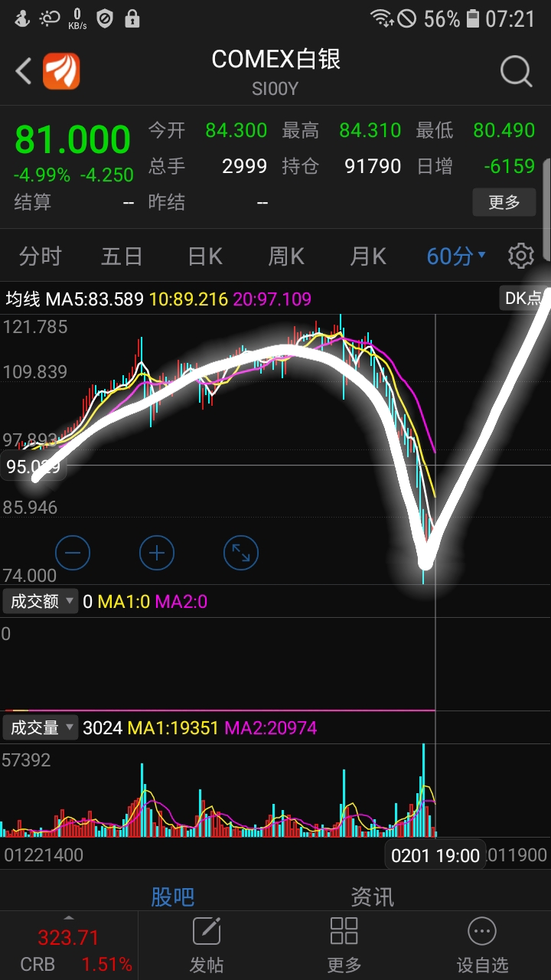Switch to 日K chart tab
This screenshot has height=980, width=551.
point(205,256)
